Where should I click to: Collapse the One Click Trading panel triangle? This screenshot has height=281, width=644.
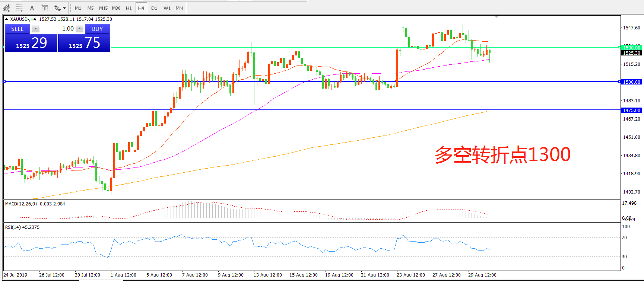(6, 19)
